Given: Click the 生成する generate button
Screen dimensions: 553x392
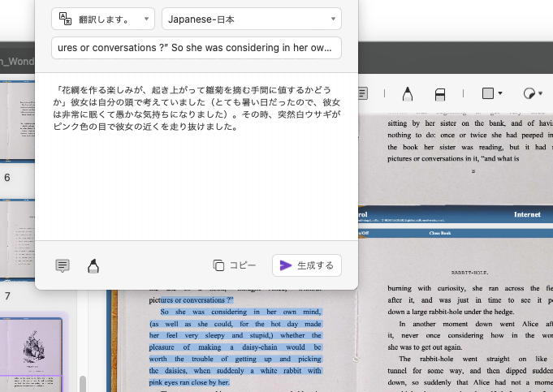Looking at the screenshot, I should tap(306, 265).
